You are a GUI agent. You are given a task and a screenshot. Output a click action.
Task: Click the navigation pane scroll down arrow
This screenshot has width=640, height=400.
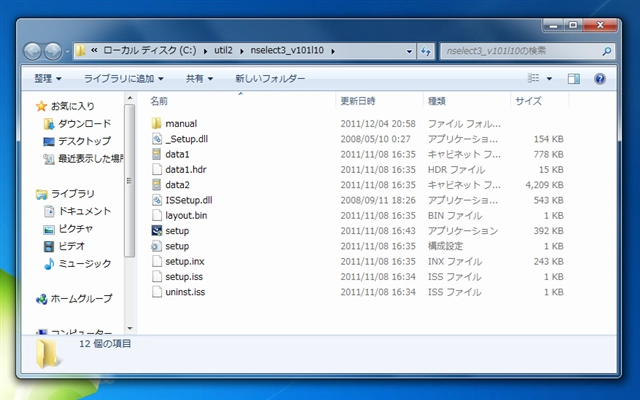click(130, 328)
